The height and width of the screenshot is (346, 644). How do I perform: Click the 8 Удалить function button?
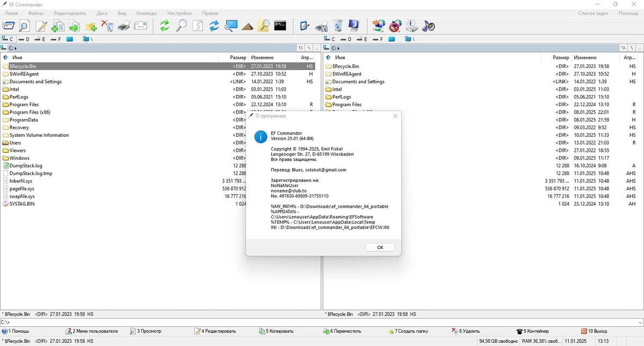[x=466, y=331]
